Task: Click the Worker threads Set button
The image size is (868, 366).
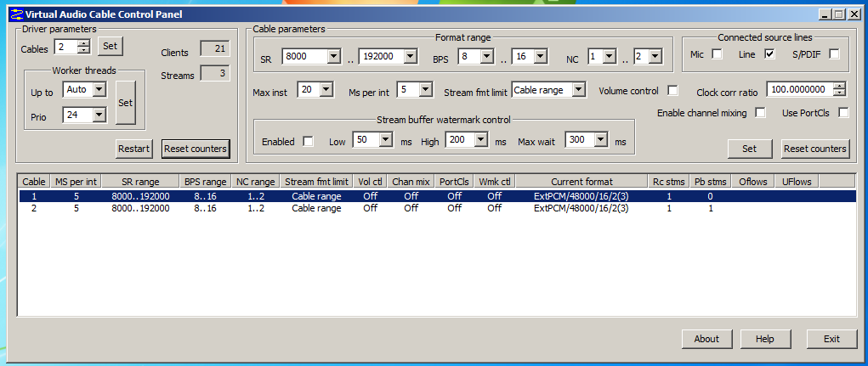Action: [126, 103]
